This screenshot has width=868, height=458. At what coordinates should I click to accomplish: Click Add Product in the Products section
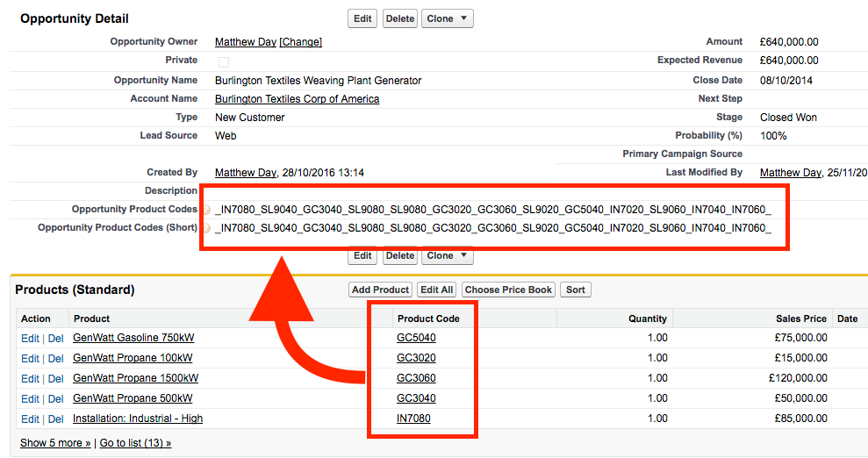[380, 290]
